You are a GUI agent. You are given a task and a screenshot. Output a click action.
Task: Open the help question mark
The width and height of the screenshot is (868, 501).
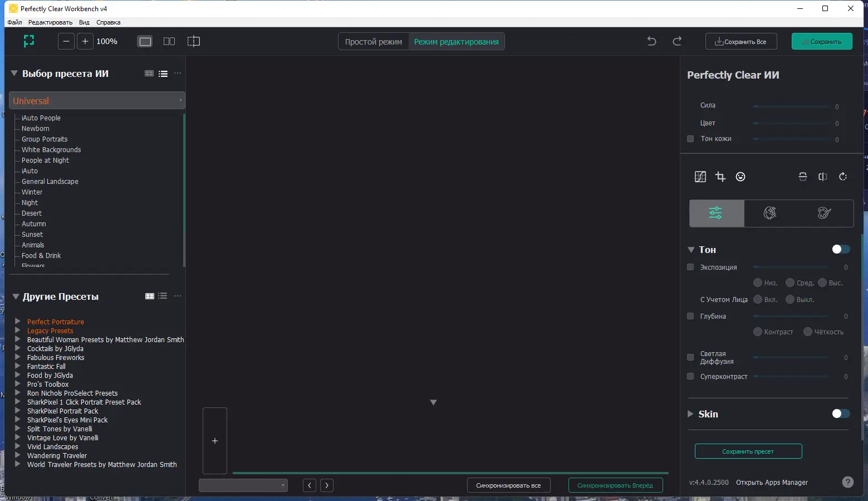point(848,482)
